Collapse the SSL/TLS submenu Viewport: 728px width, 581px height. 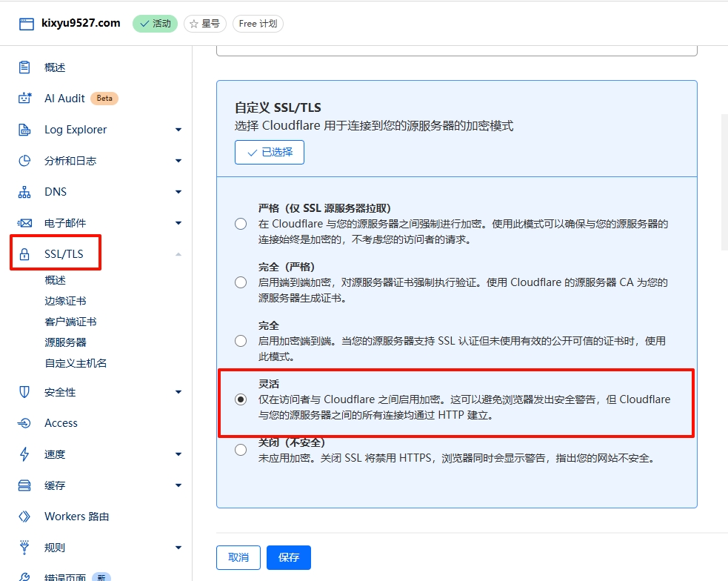178,253
